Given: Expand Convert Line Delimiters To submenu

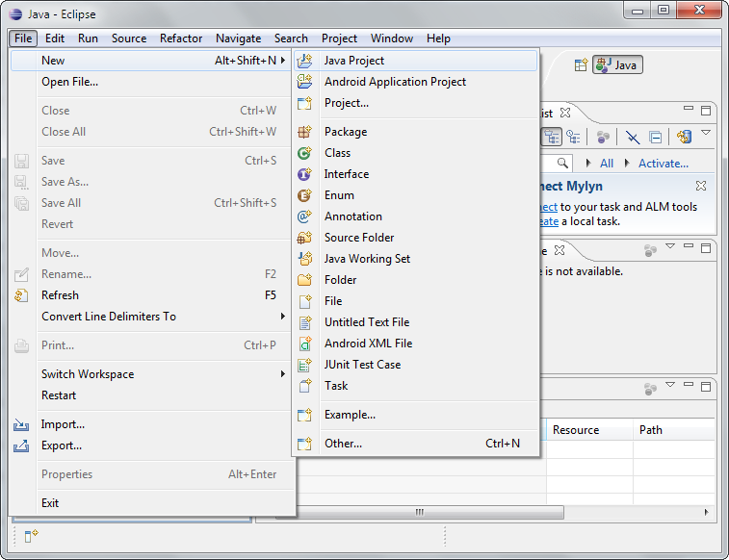Looking at the screenshot, I should tap(283, 317).
